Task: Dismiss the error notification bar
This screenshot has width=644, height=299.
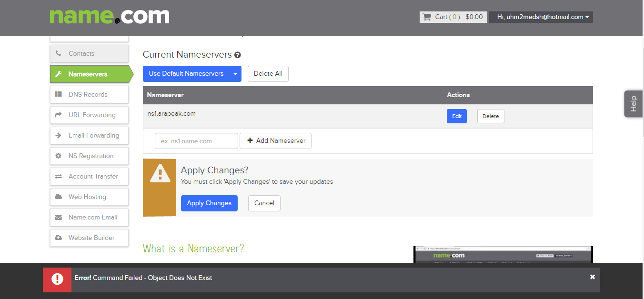Action: [x=593, y=277]
